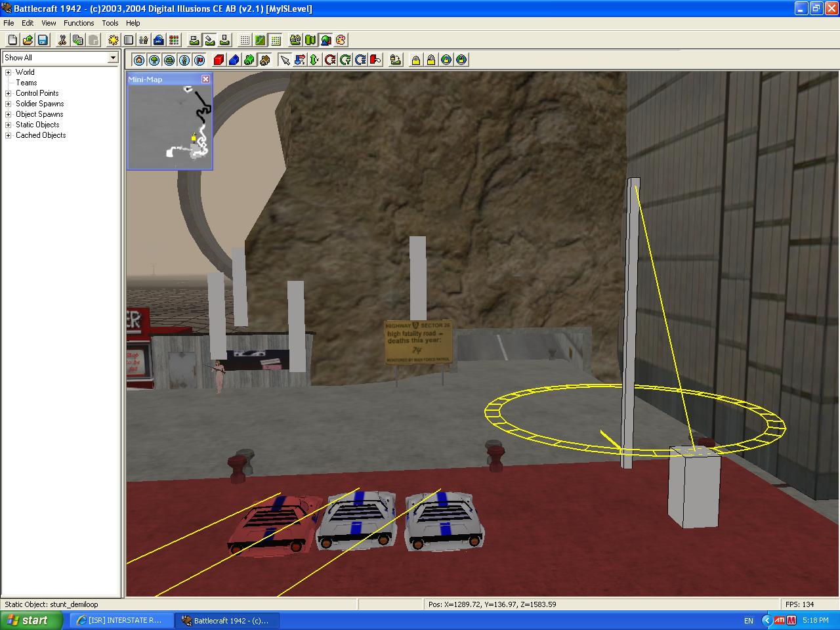Open the paint palette icon
Screen dimensions: 840x630
tap(341, 40)
